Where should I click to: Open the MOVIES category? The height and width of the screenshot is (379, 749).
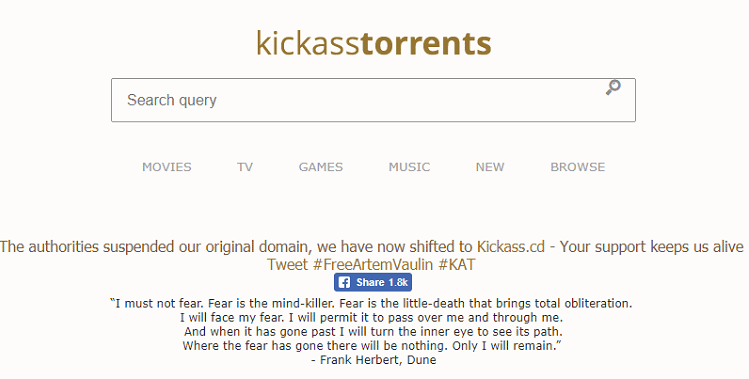coord(167,167)
